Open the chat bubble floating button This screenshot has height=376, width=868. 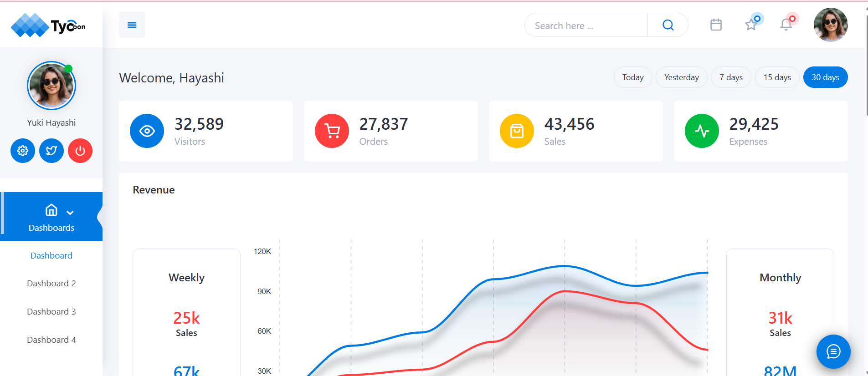[x=833, y=351]
